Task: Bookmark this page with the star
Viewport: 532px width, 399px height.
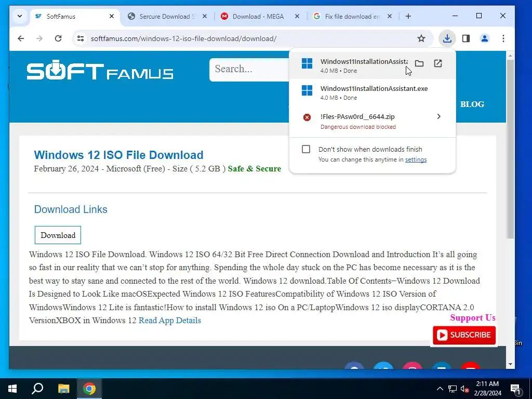Action: tap(421, 38)
